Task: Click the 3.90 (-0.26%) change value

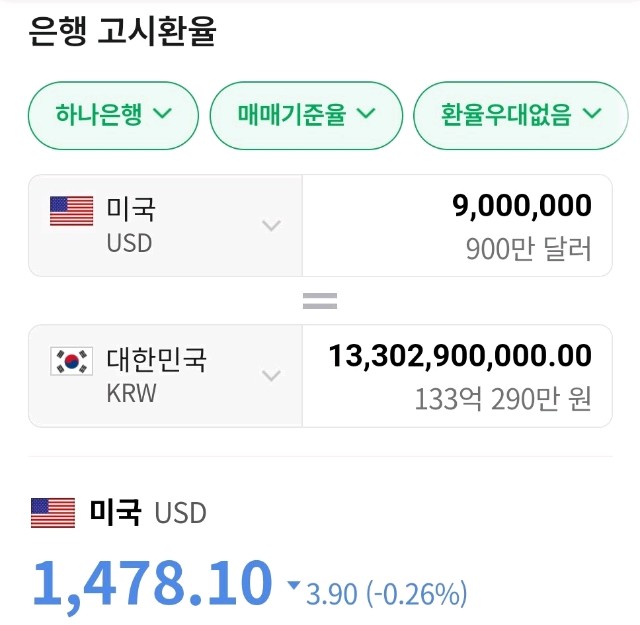Action: [x=387, y=595]
